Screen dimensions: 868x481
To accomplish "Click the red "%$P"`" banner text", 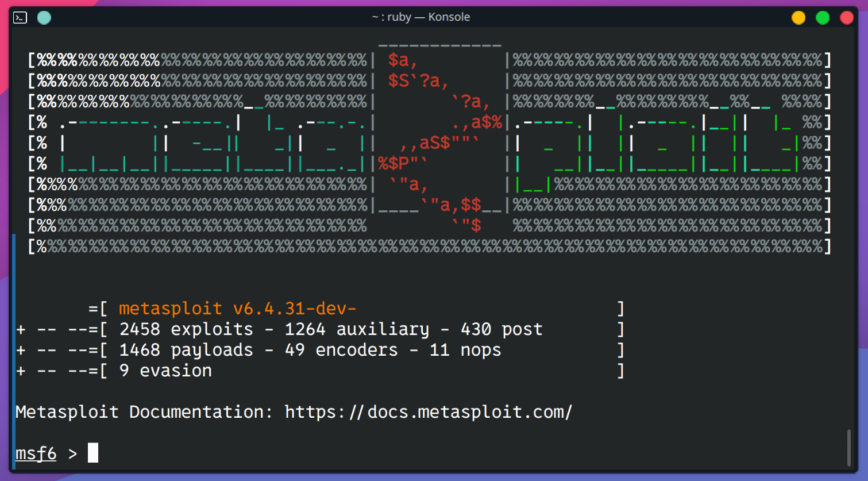I will click(x=403, y=164).
